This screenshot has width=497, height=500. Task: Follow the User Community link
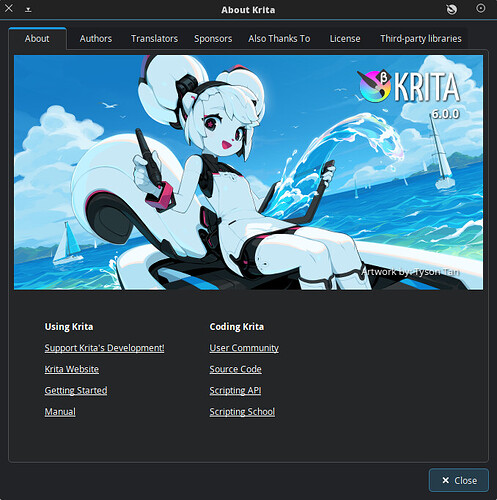244,348
